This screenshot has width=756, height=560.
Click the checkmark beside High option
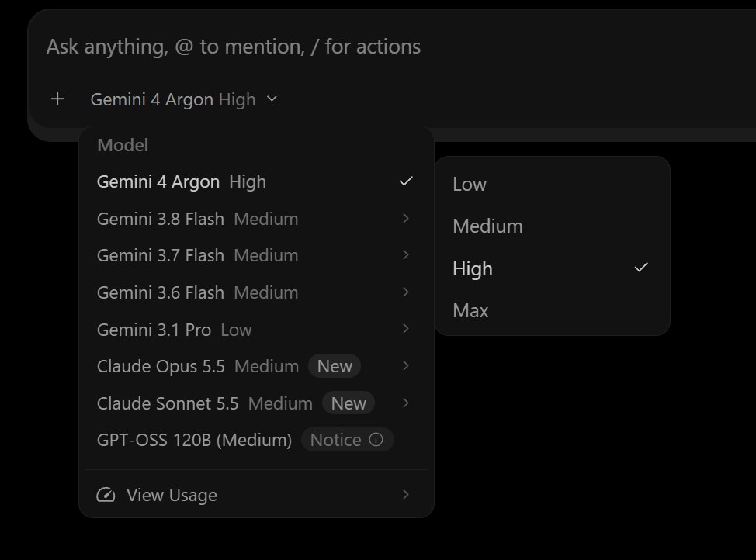tap(641, 268)
